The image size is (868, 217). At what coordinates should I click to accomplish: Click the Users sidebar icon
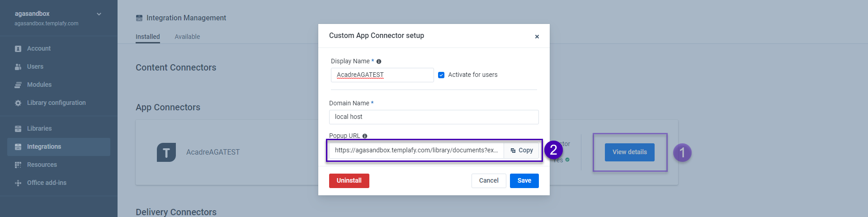[18, 67]
